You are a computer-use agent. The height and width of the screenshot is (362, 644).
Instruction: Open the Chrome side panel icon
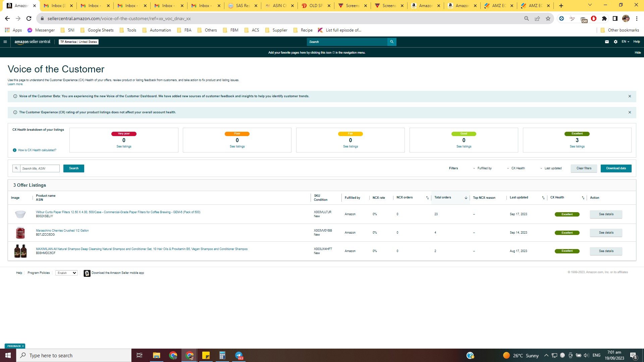pos(615,18)
